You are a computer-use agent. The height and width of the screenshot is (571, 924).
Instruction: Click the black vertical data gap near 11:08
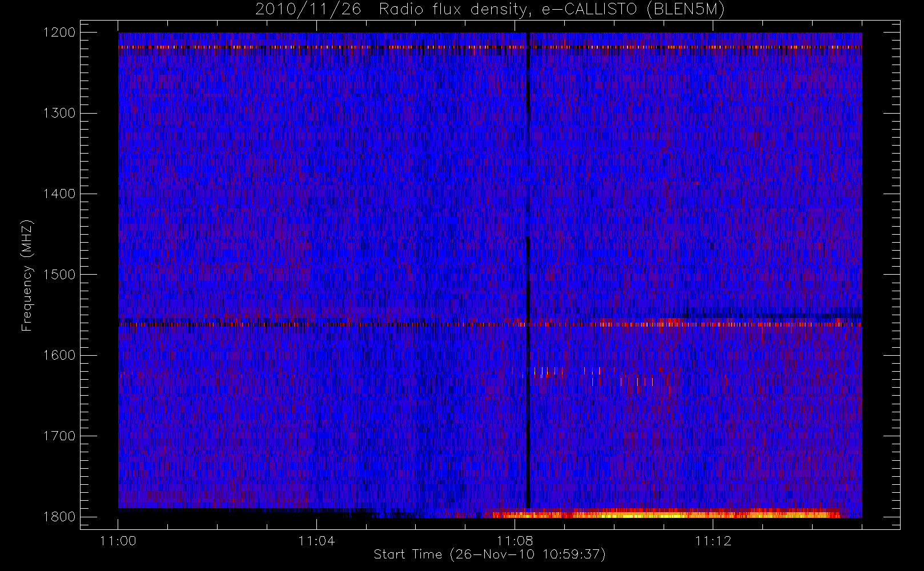(528, 270)
